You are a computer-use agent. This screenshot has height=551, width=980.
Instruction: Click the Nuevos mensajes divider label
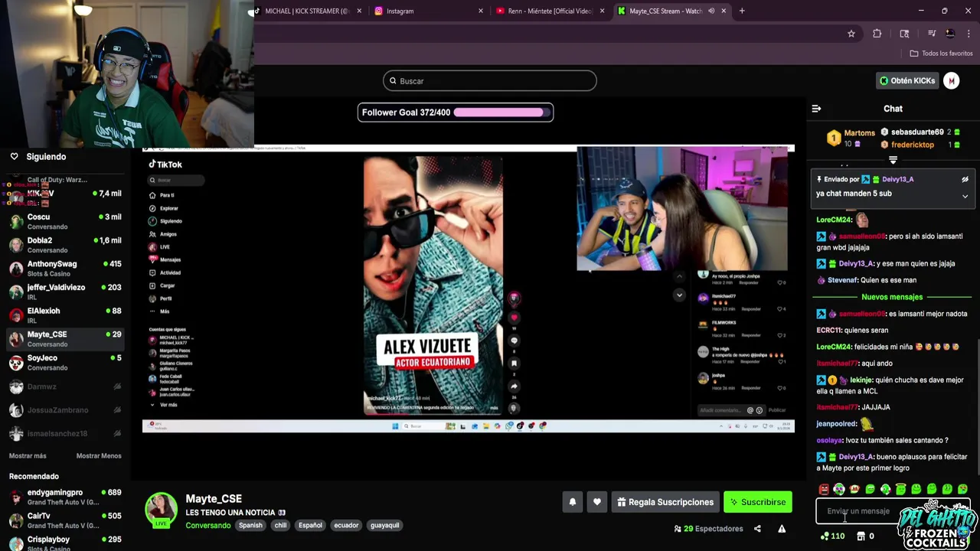point(892,297)
